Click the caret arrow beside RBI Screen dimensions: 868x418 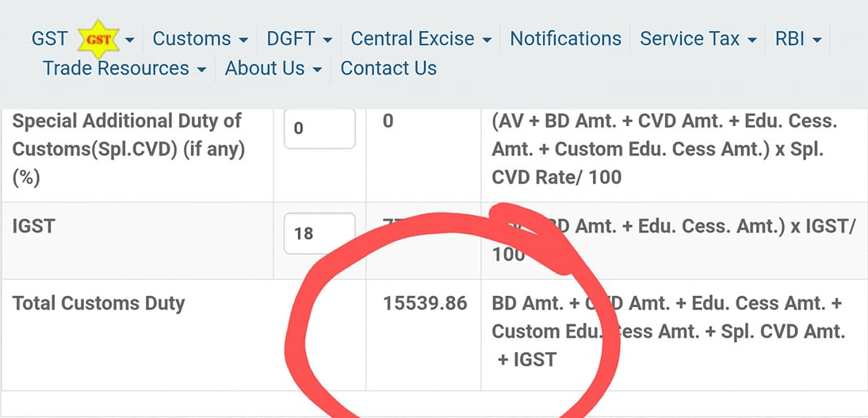[x=817, y=40]
